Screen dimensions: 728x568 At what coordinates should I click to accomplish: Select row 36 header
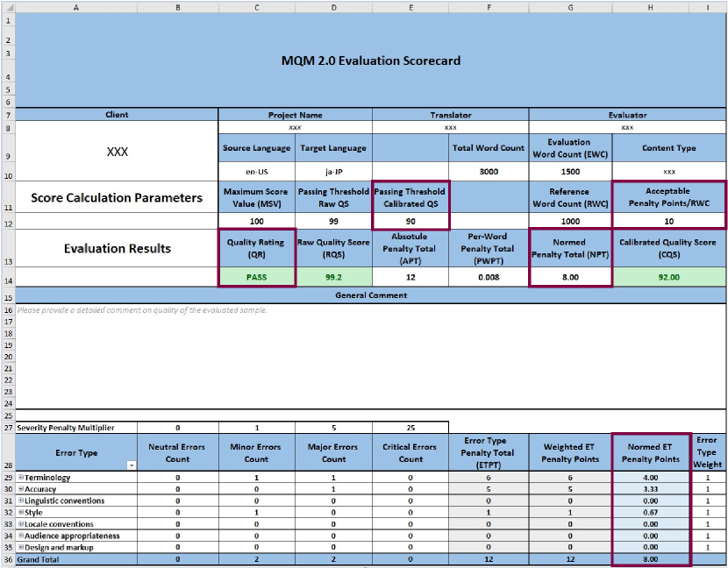click(8, 559)
